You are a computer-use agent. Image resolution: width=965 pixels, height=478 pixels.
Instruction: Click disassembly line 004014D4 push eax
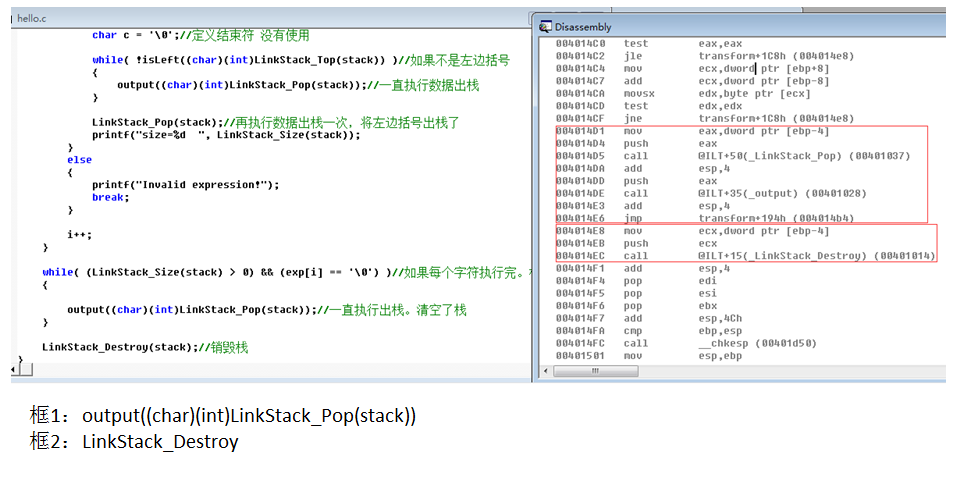tap(636, 143)
